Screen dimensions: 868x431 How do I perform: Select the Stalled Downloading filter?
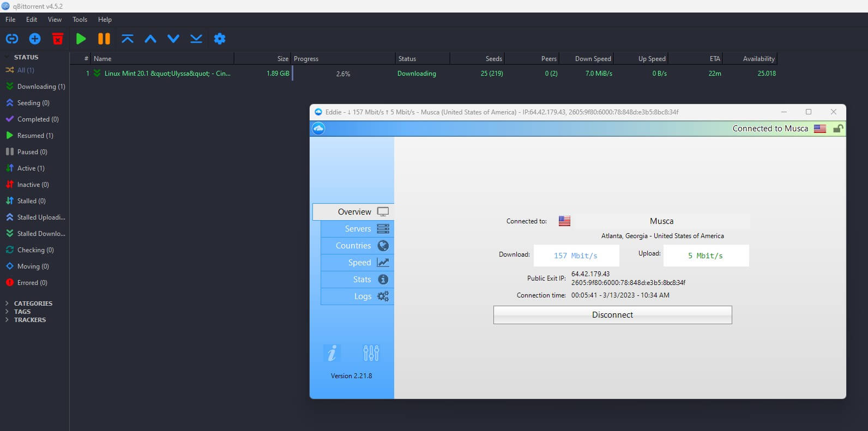tap(35, 234)
